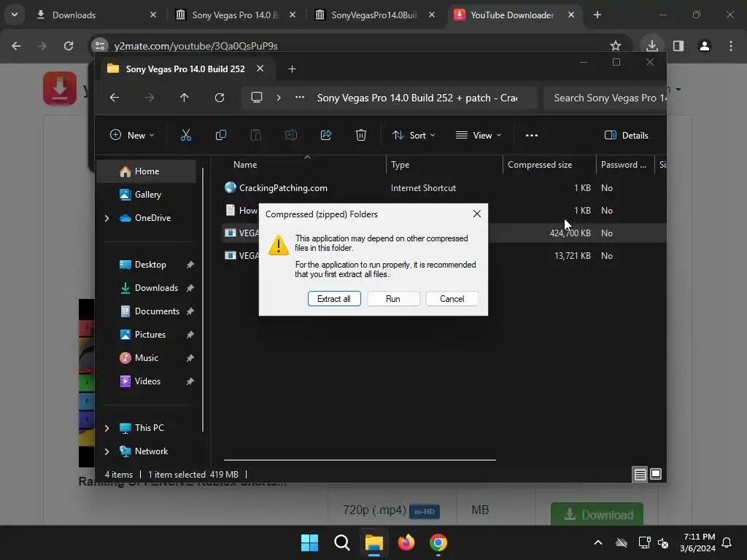
Task: Close the Sony Vegas Pro Explorer tab
Action: 260,69
